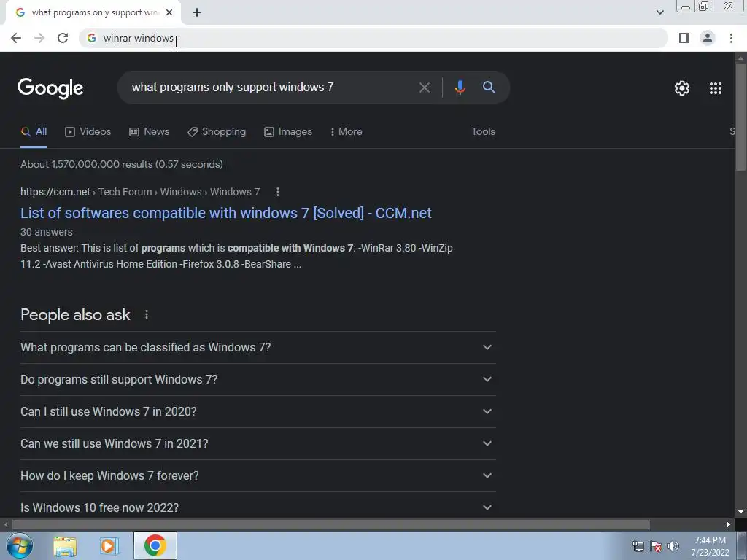Open three-dot menu beside ccm.net result
The height and width of the screenshot is (560, 747).
tap(278, 192)
